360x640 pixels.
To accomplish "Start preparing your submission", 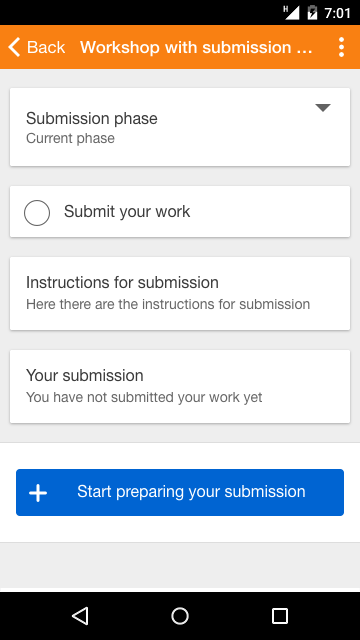I will 180,492.
